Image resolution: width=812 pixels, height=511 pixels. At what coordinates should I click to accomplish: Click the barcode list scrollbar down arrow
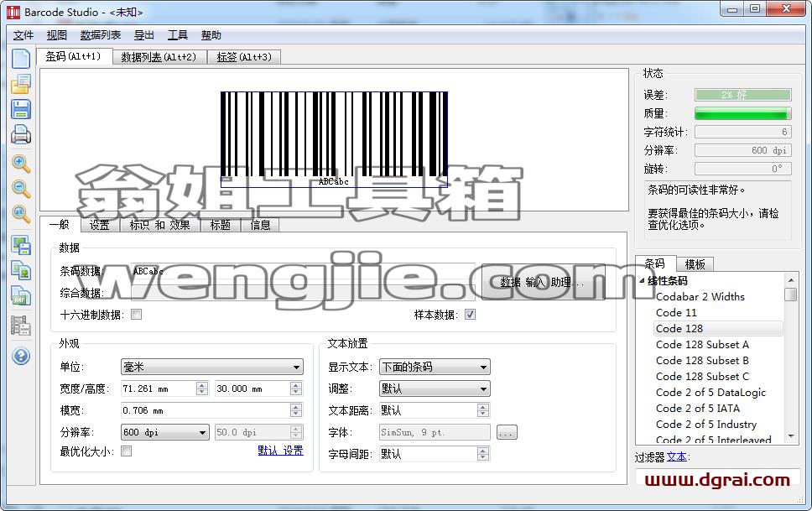(791, 437)
